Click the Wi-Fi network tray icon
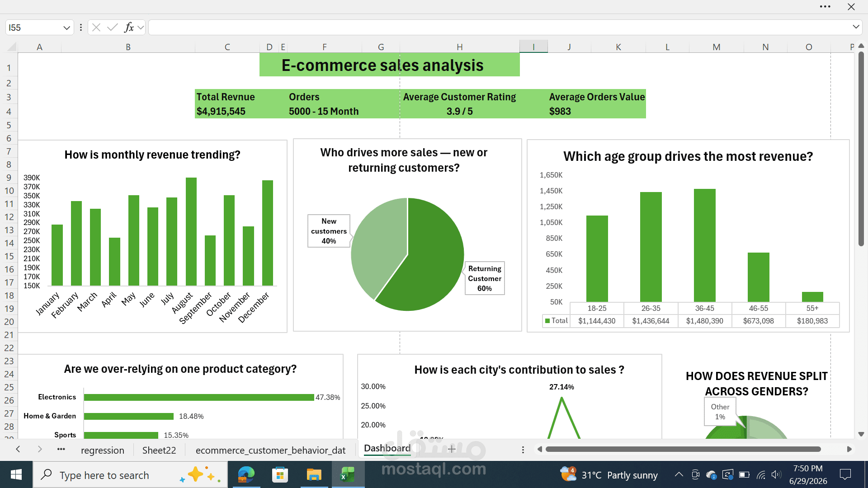Image resolution: width=868 pixels, height=488 pixels. [761, 475]
